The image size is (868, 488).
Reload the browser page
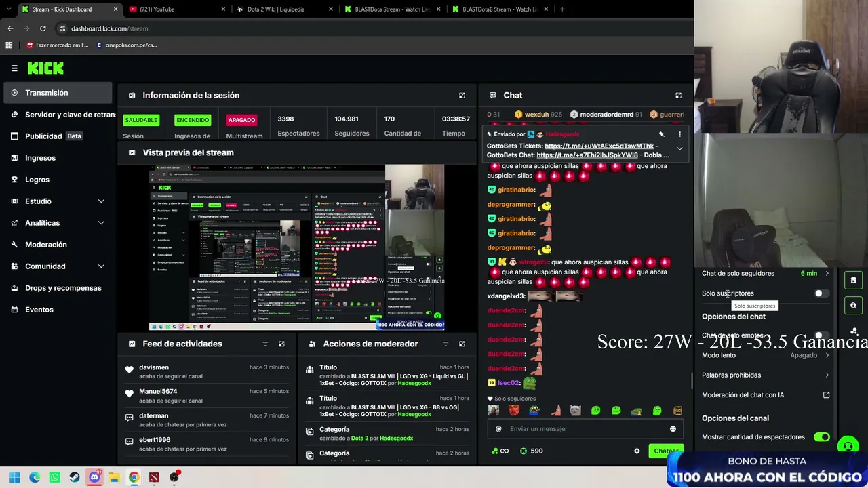[43, 28]
